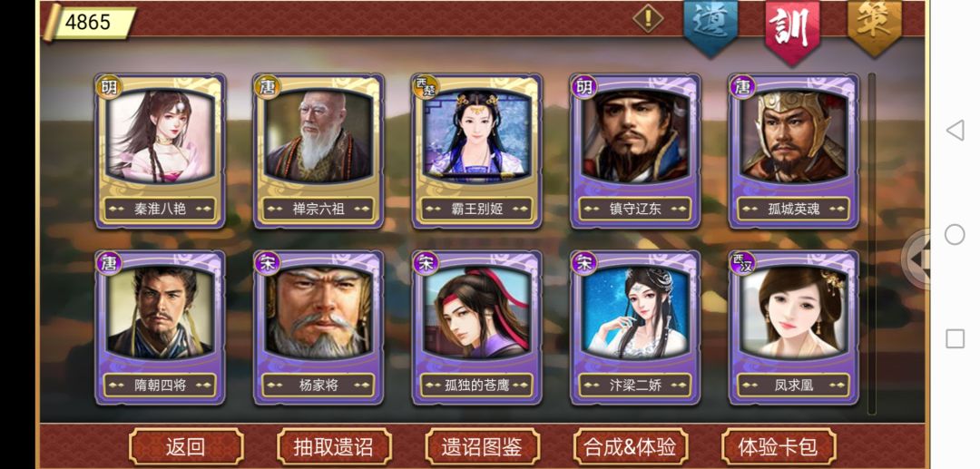Click the card list vertical scrollbar
Image resolution: width=980 pixels, height=469 pixels.
(872, 243)
